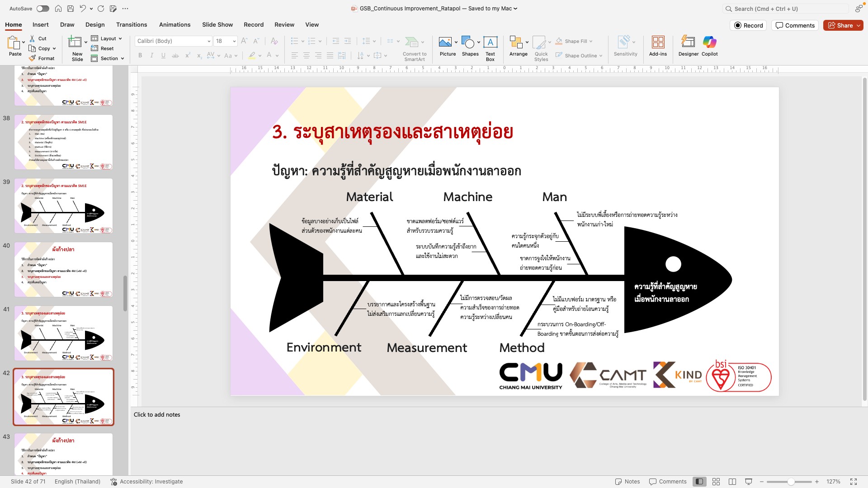Image resolution: width=868 pixels, height=488 pixels.
Task: Click the Save icon in title bar
Action: (71, 9)
